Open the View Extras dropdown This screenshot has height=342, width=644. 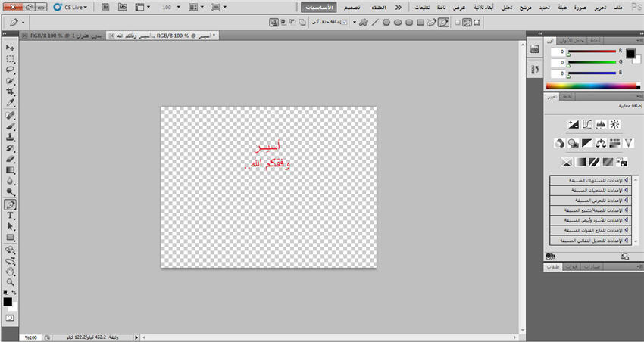[142, 7]
